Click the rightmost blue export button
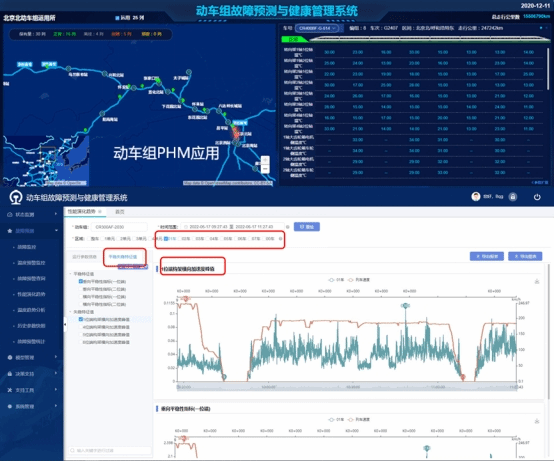Screen dimensions: 554x461 525,256
